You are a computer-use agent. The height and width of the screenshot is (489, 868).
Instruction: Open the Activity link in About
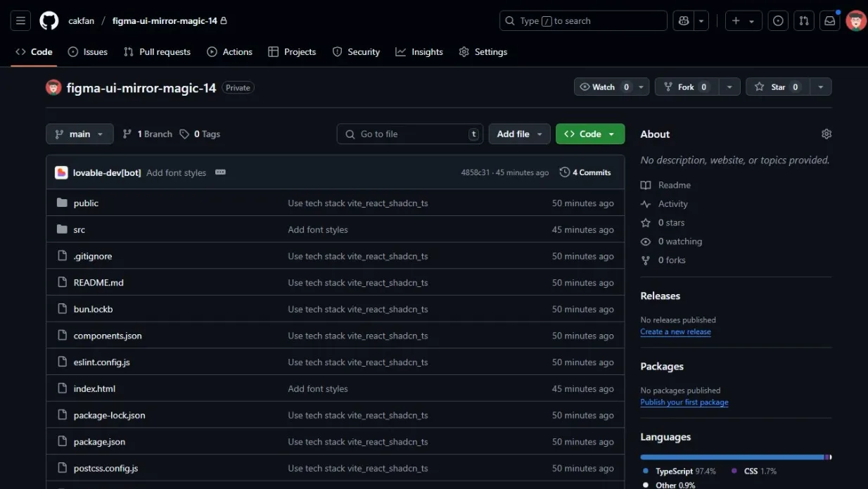[x=664, y=204]
